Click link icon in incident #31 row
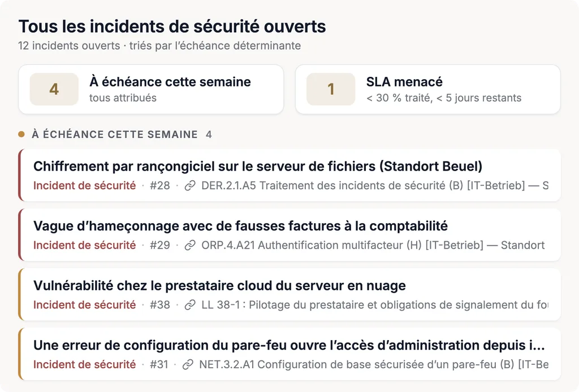 188,365
